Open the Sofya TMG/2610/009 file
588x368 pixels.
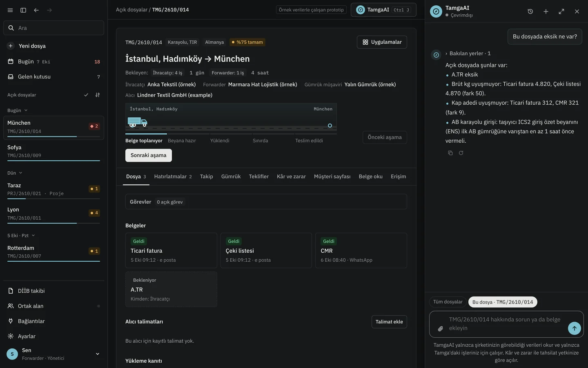[53, 152]
